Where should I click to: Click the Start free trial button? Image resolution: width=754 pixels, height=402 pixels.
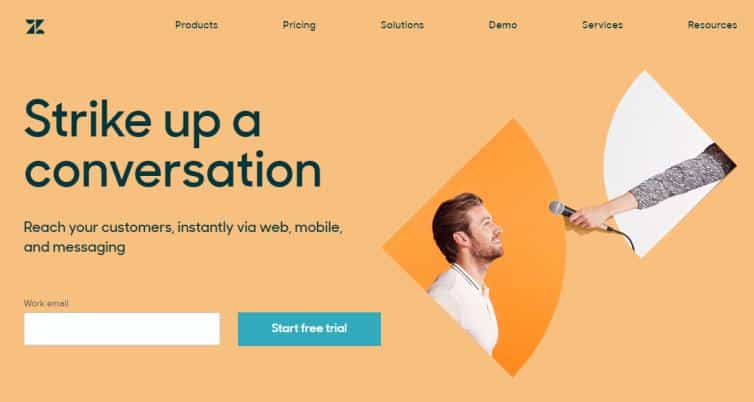click(309, 329)
